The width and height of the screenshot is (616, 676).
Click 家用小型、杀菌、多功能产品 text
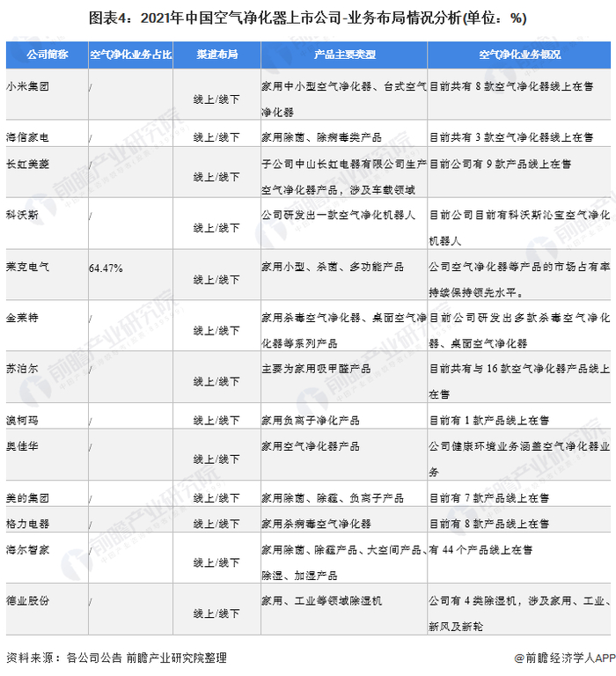coord(333,267)
